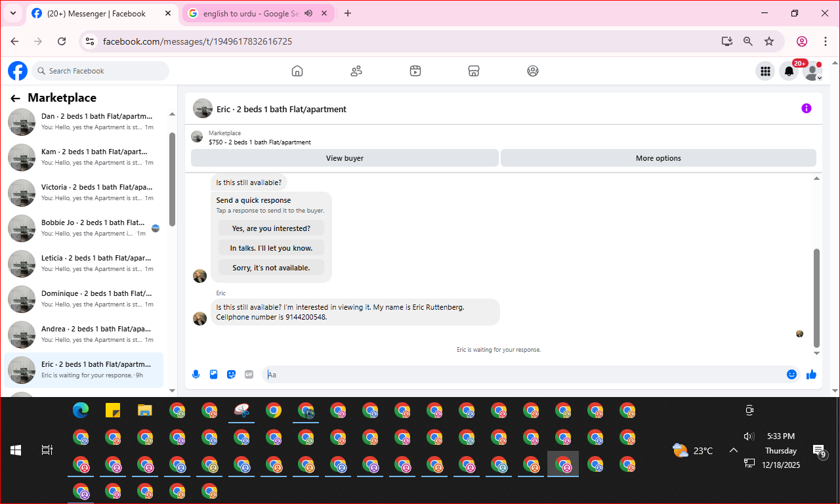Reload the Facebook page
This screenshot has width=840, height=504.
coord(62,41)
